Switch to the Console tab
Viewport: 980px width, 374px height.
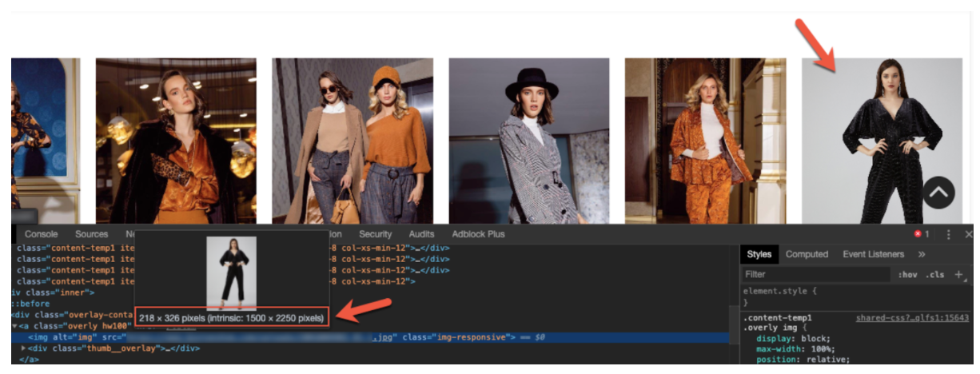(42, 234)
